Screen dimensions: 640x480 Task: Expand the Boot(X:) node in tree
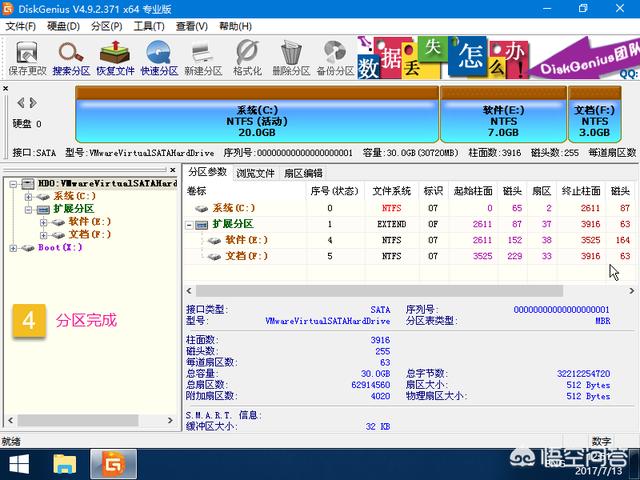point(13,248)
